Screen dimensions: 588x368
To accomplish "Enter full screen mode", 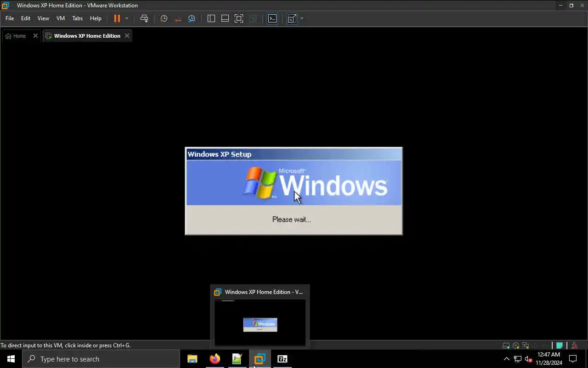I will 239,18.
